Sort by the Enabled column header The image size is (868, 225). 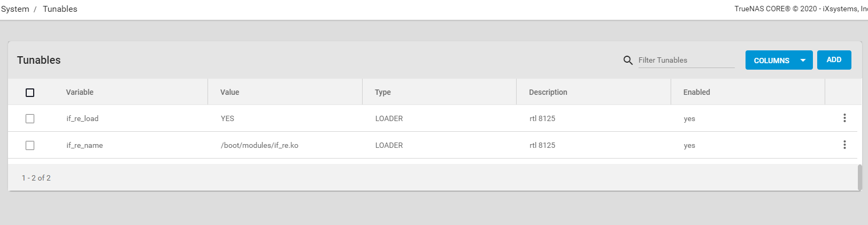[x=696, y=92]
